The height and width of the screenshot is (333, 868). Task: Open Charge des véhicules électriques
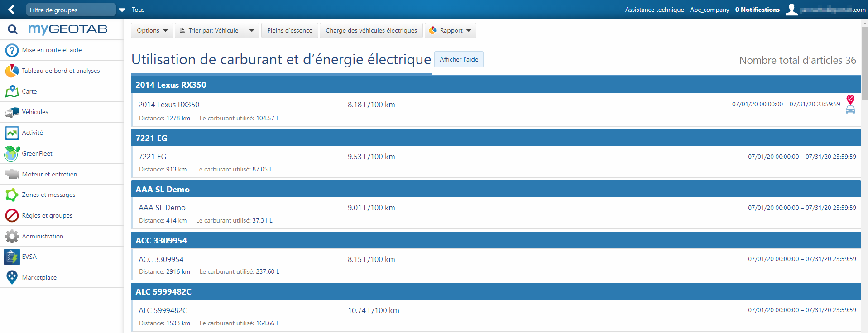tap(371, 30)
